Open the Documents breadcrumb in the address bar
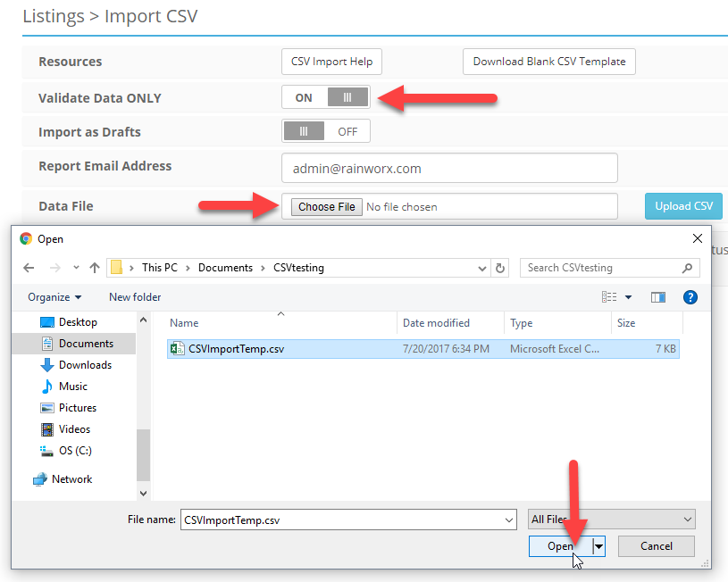This screenshot has width=728, height=582. [225, 267]
